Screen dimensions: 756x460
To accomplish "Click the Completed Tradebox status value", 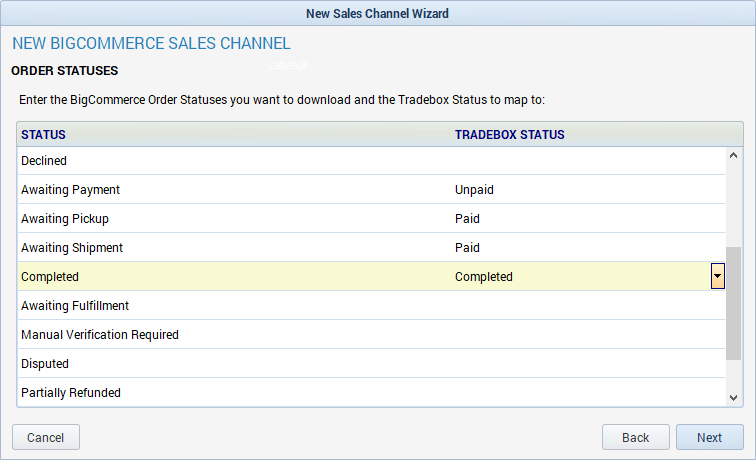I will [484, 277].
